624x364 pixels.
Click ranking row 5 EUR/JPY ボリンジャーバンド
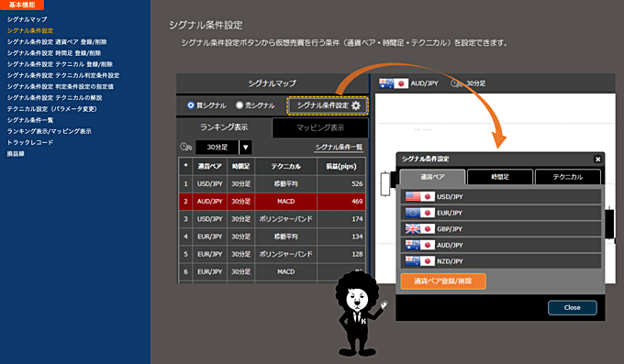pos(273,254)
